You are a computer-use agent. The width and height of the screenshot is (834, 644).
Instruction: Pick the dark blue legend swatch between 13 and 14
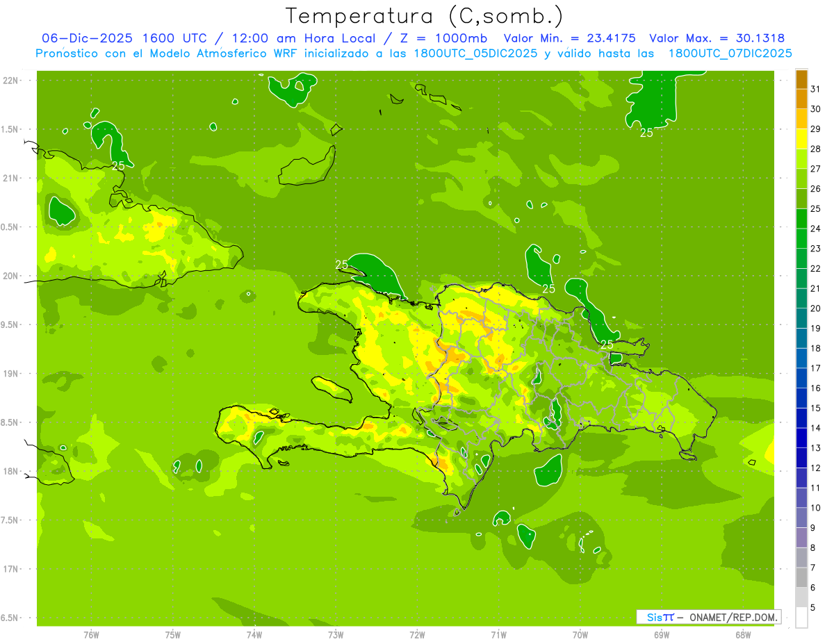point(801,438)
